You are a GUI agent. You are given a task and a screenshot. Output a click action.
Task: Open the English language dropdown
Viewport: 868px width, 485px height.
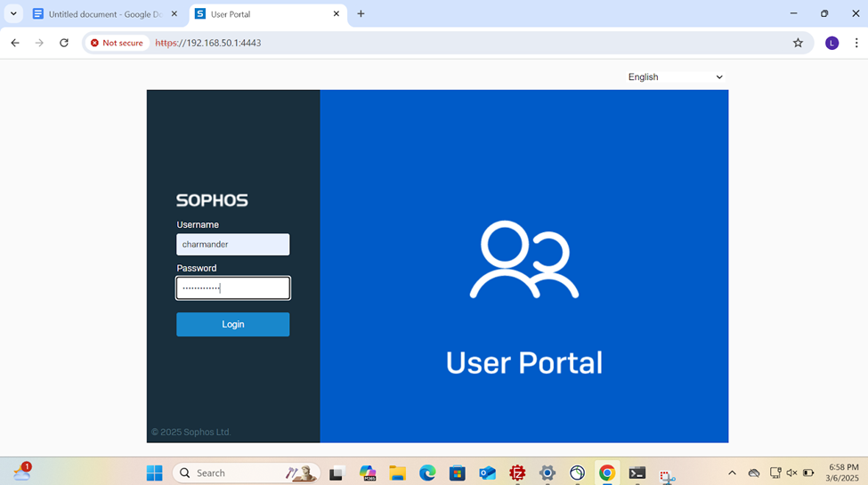click(x=676, y=77)
